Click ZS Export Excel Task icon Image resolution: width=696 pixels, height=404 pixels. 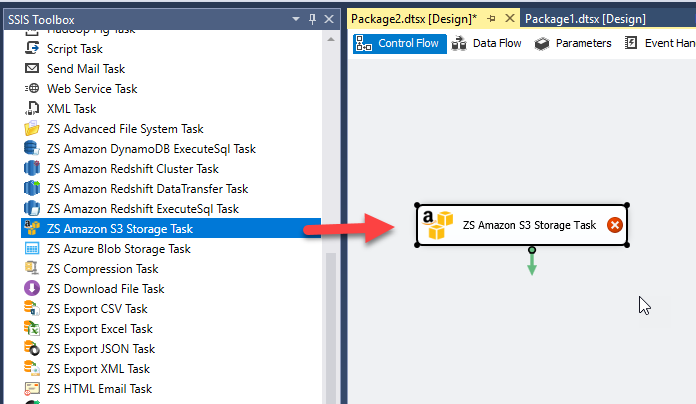[x=32, y=328]
